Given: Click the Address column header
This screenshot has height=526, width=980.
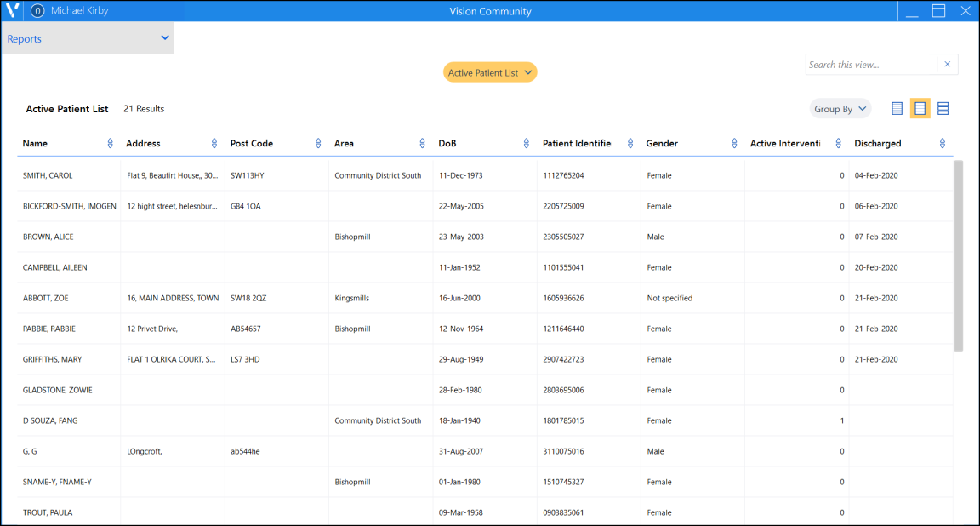Looking at the screenshot, I should [143, 143].
